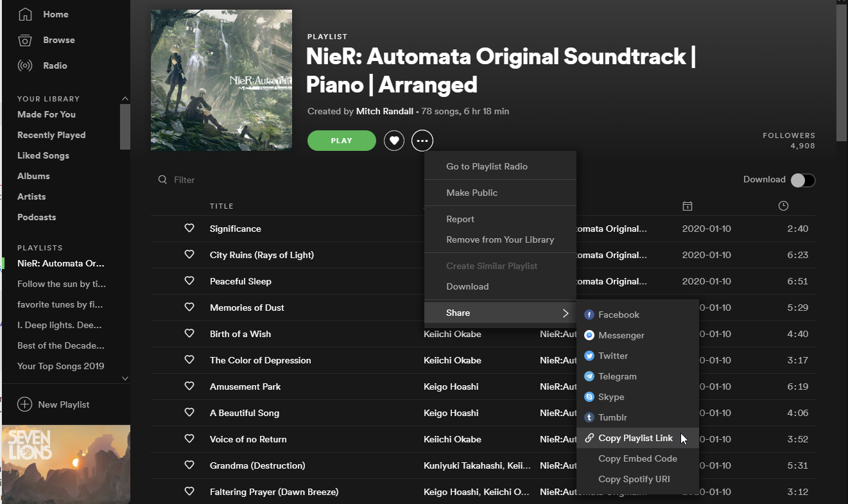Click the sidebar scroll down arrow
Viewport: 848px width, 504px height.
tap(125, 379)
